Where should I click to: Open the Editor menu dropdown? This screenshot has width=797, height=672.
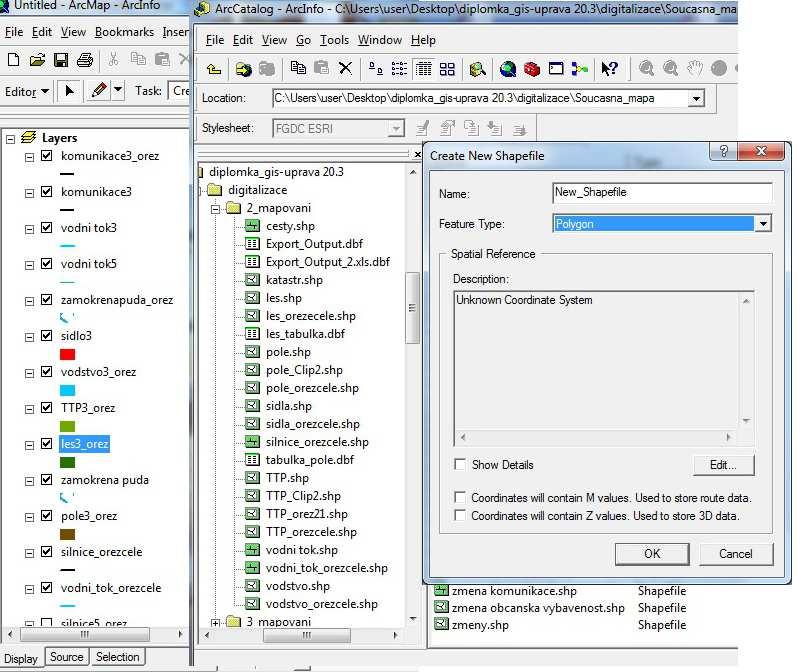pos(27,91)
